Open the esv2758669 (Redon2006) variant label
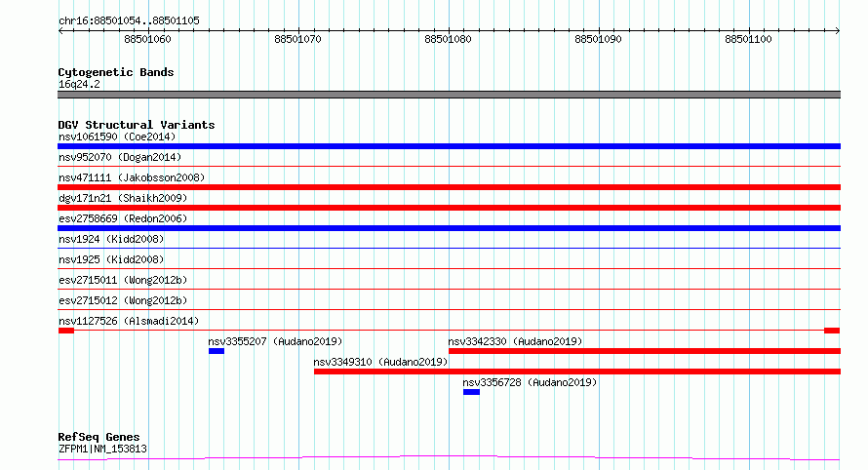Image resolution: width=868 pixels, height=470 pixels. (x=123, y=218)
